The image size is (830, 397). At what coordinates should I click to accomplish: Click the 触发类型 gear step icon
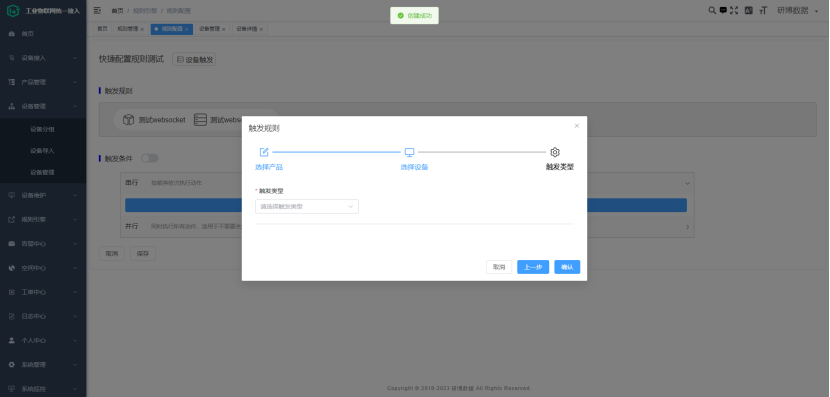tap(555, 152)
